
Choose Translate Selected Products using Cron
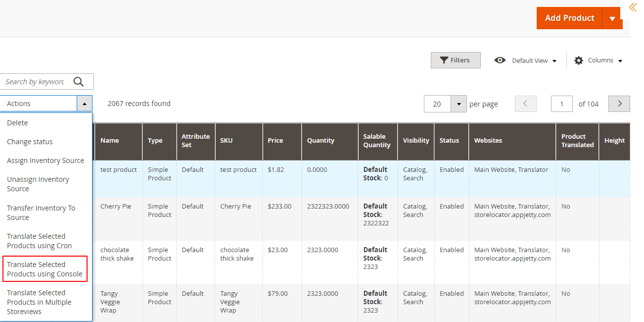click(40, 241)
